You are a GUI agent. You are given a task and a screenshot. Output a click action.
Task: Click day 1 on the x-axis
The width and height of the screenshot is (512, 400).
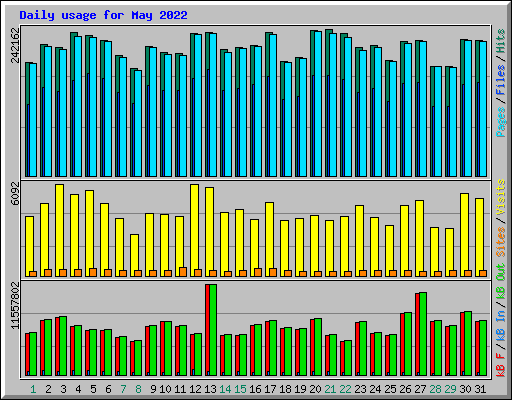[33, 389]
